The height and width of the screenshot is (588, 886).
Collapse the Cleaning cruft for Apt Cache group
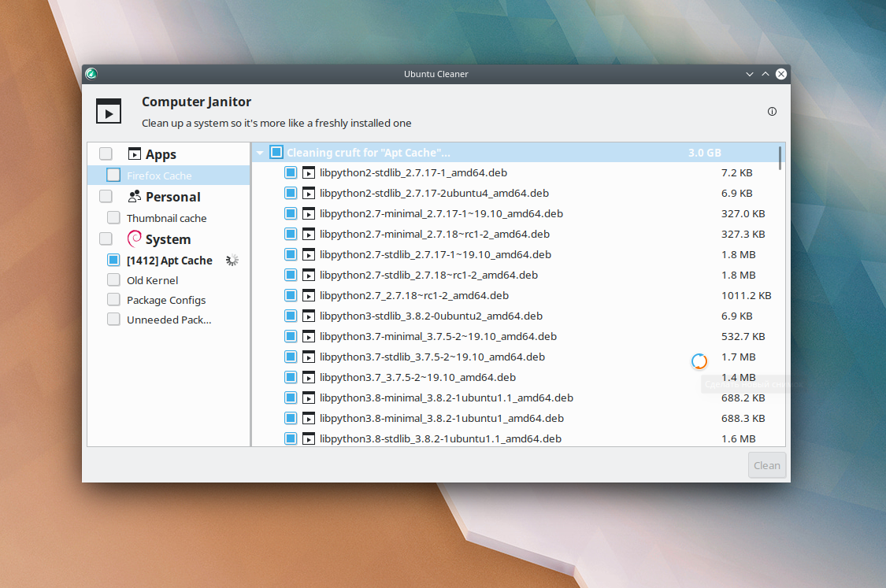pyautogui.click(x=260, y=153)
